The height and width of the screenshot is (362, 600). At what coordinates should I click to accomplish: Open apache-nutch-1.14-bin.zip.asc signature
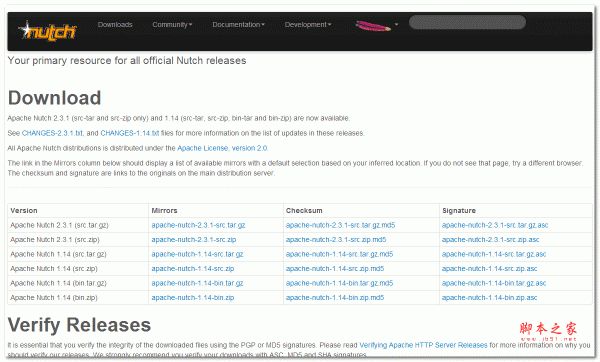click(489, 298)
